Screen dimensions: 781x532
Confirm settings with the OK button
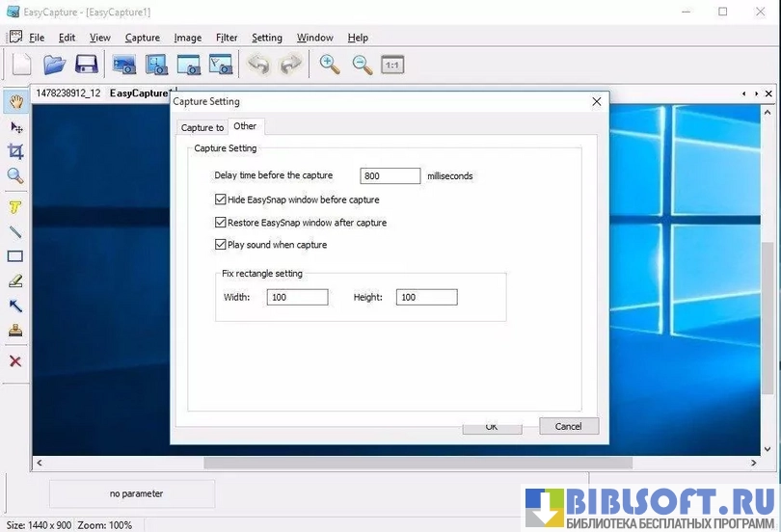tap(492, 427)
